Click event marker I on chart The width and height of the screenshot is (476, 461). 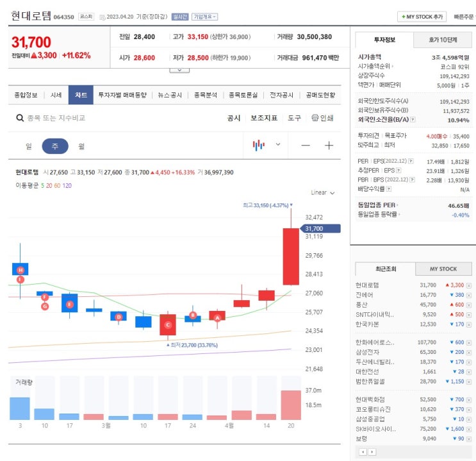tap(21, 280)
